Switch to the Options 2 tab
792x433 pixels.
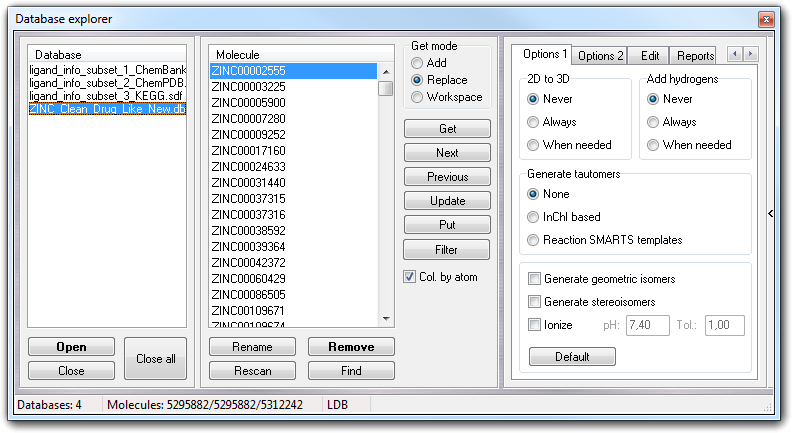pyautogui.click(x=601, y=55)
